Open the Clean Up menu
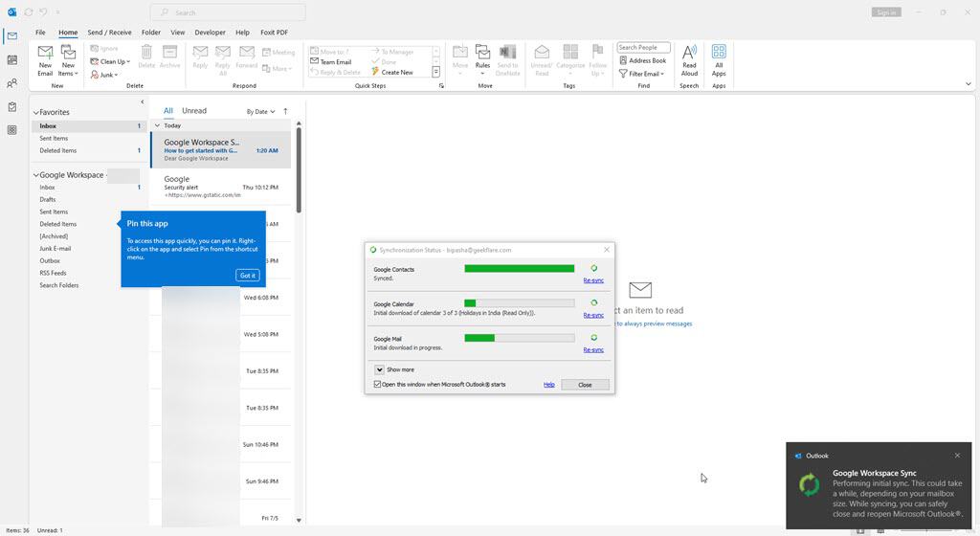Screen dimensions: 980x536 click(x=110, y=61)
